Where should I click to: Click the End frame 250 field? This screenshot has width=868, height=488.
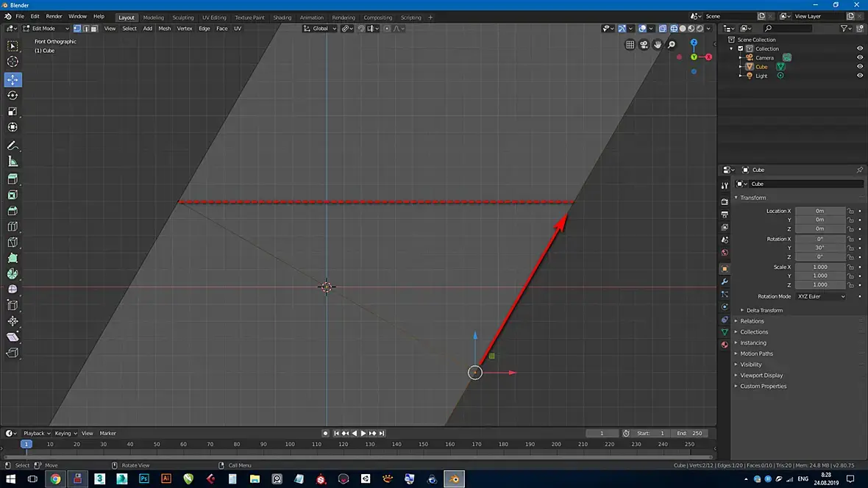689,433
